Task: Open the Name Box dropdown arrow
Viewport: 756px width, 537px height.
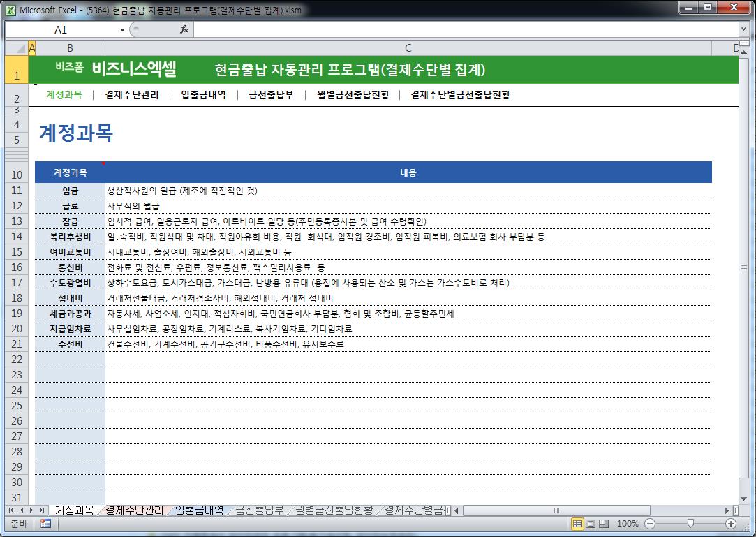Action: (122, 30)
